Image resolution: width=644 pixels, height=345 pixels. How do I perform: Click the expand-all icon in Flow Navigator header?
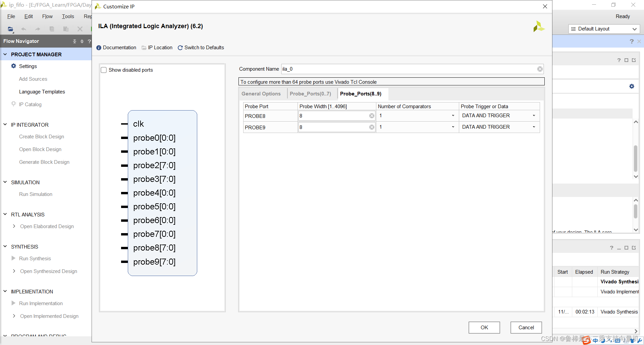[x=82, y=41]
